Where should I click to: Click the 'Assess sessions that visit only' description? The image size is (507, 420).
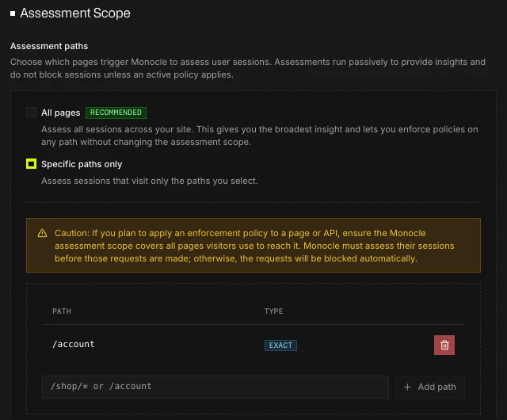coord(150,181)
